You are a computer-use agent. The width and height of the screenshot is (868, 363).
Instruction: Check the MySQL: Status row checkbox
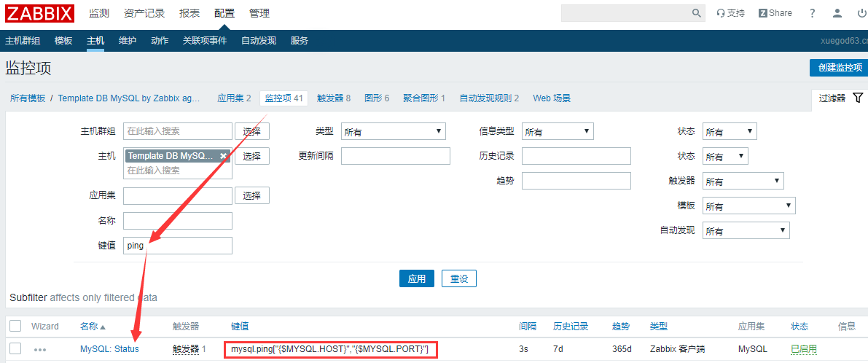pyautogui.click(x=15, y=348)
